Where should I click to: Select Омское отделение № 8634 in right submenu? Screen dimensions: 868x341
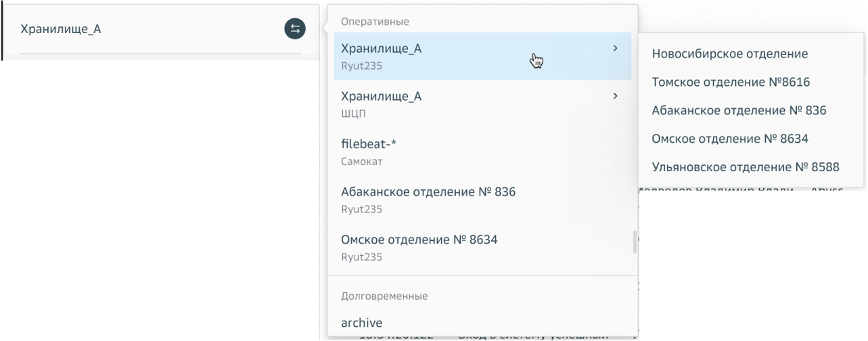[730, 139]
